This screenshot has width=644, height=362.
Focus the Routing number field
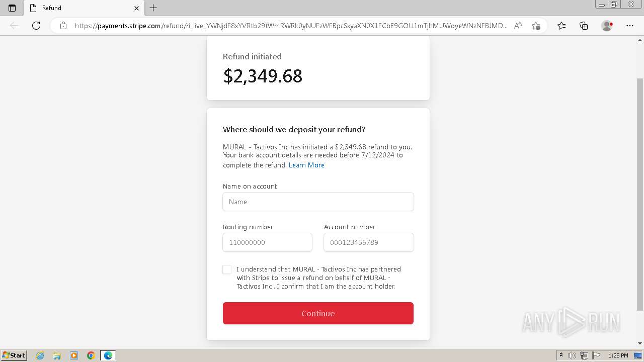(267, 242)
